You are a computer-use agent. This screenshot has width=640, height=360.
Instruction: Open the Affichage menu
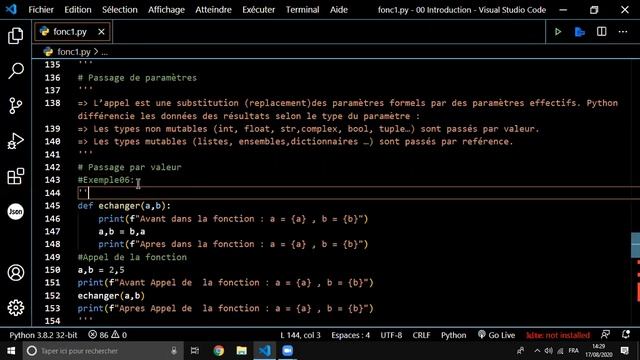166,9
